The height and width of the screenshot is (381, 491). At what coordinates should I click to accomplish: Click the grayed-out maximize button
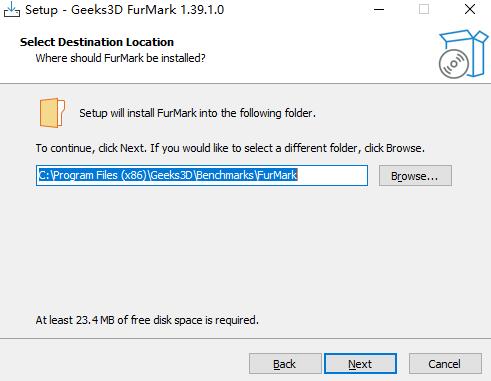(x=424, y=9)
